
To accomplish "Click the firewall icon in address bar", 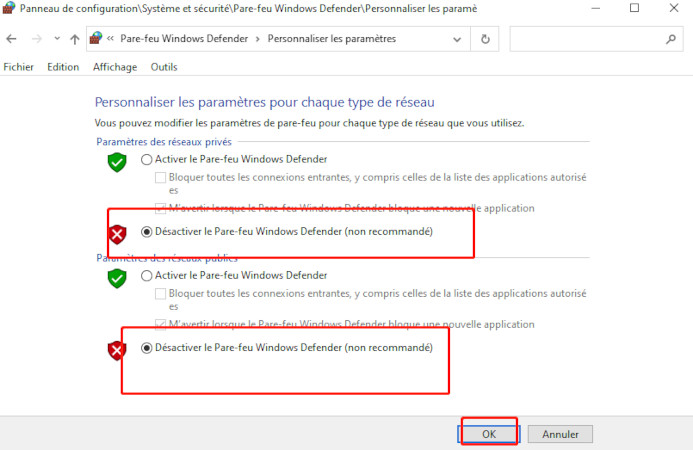I will pyautogui.click(x=96, y=38).
